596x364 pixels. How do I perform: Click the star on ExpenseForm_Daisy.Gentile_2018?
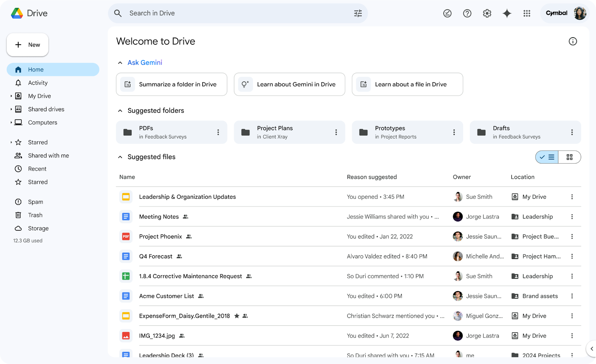pos(237,316)
